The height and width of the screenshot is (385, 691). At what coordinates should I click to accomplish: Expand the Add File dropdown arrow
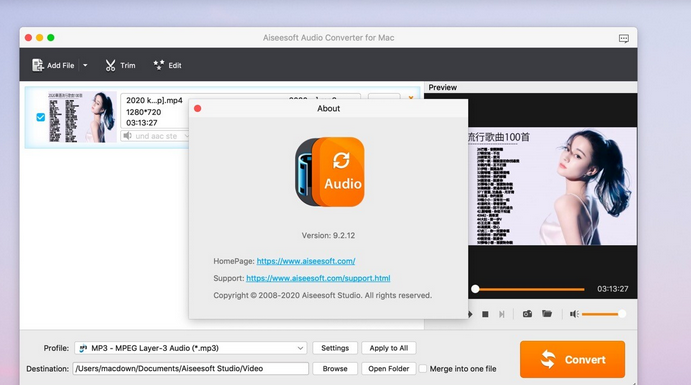(85, 65)
